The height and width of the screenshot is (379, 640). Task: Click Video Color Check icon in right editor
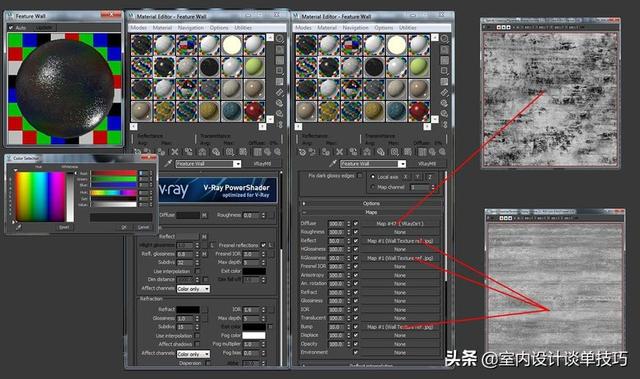point(444,82)
